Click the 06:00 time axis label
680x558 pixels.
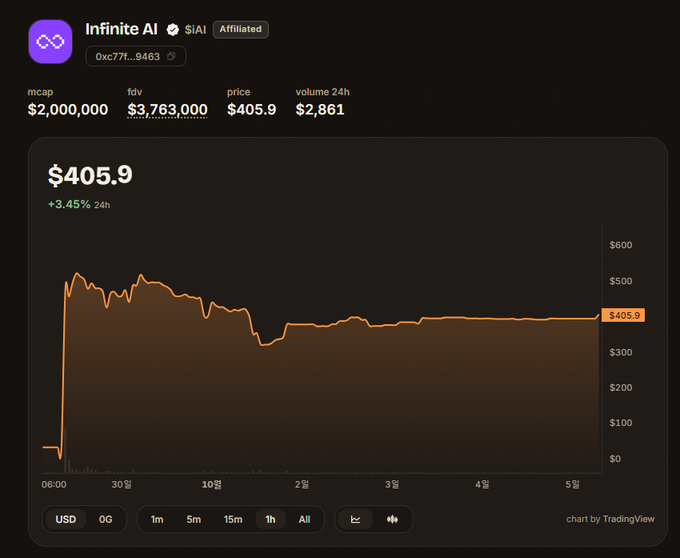(54, 484)
